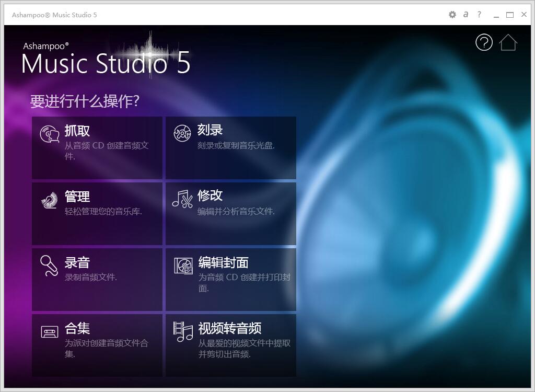Click the description 为音频 CD 创建并打印封面
Viewport: 535px width, 392px height.
click(245, 282)
